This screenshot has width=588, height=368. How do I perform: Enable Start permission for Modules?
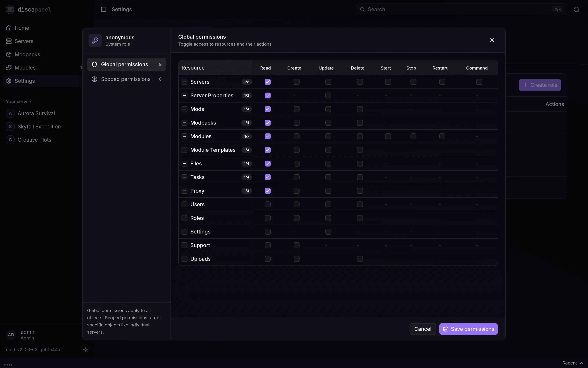coord(388,137)
